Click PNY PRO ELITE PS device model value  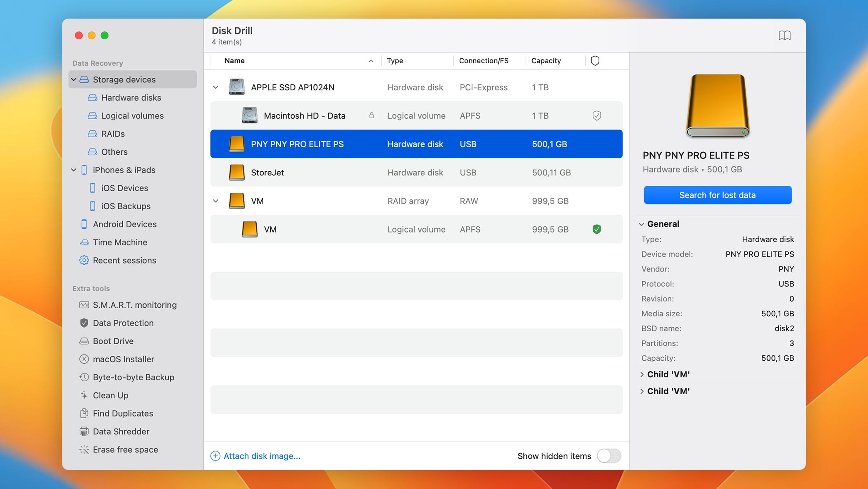coord(760,254)
